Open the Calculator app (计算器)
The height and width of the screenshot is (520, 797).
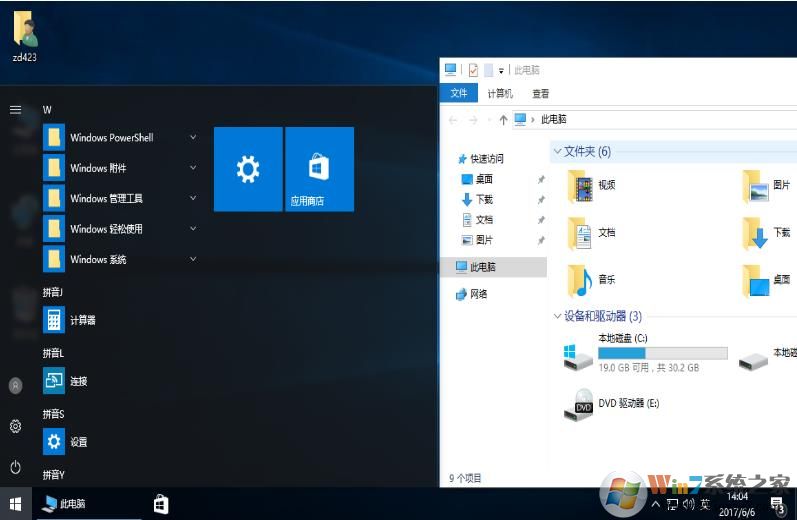70,320
